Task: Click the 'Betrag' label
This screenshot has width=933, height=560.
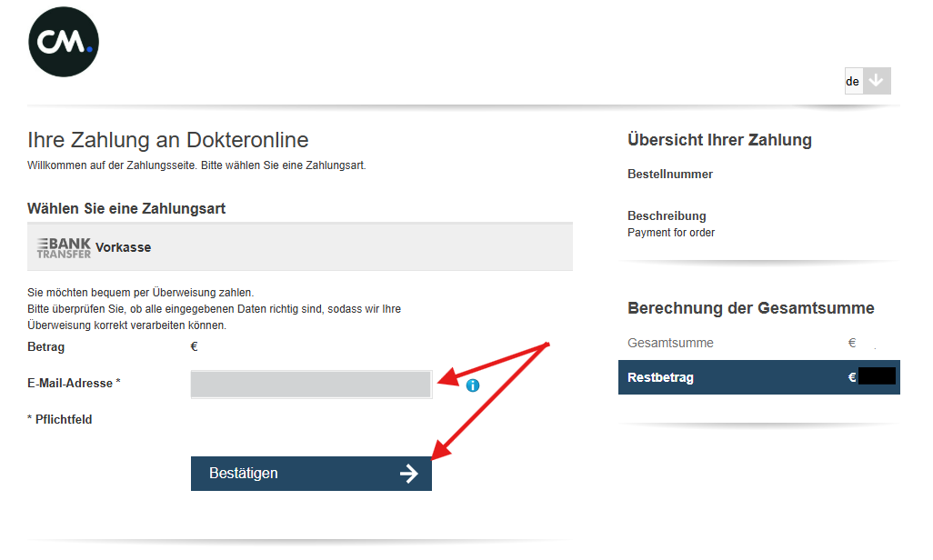Action: [45, 347]
